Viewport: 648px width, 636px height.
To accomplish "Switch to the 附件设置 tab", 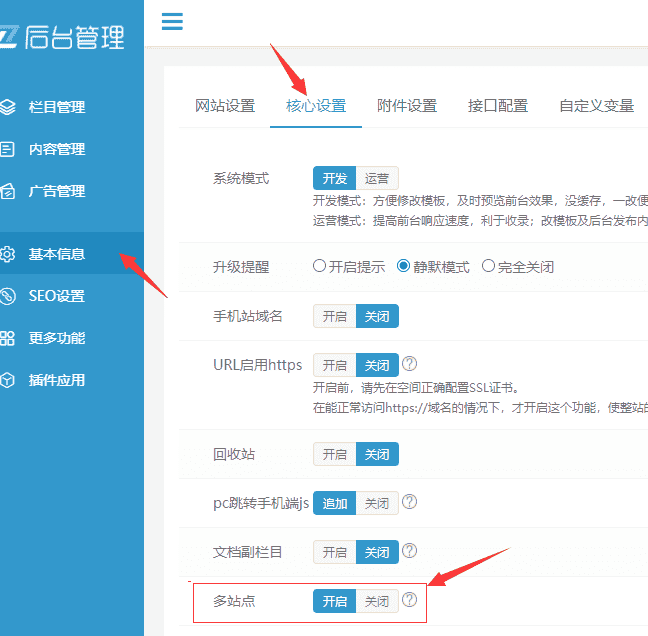I will [407, 106].
